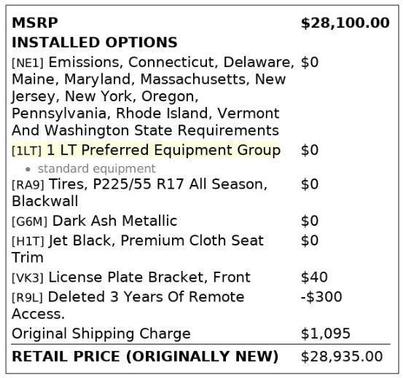Select the $28,100.00 MSRP amount
Screen dimensions: 403x378
[x=345, y=23]
